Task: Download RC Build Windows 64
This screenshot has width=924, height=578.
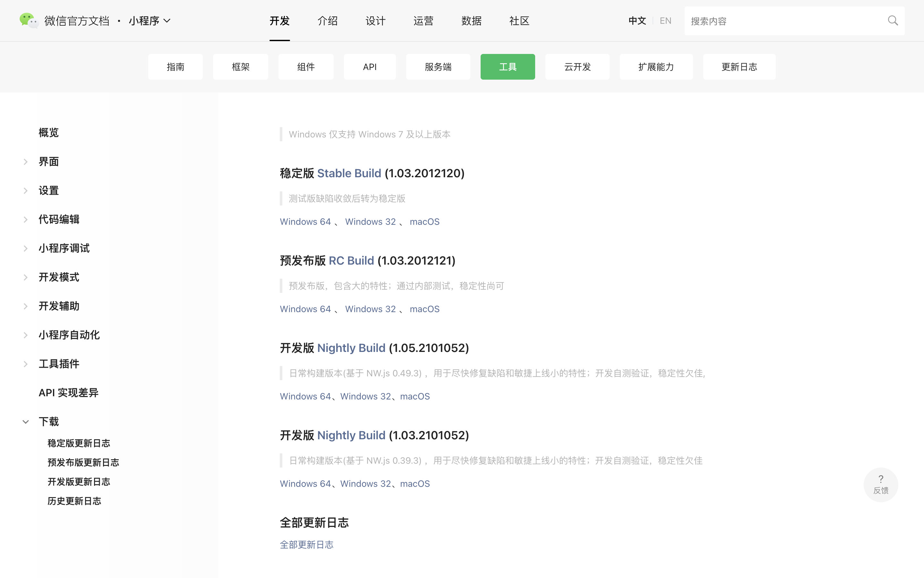Action: pos(305,309)
